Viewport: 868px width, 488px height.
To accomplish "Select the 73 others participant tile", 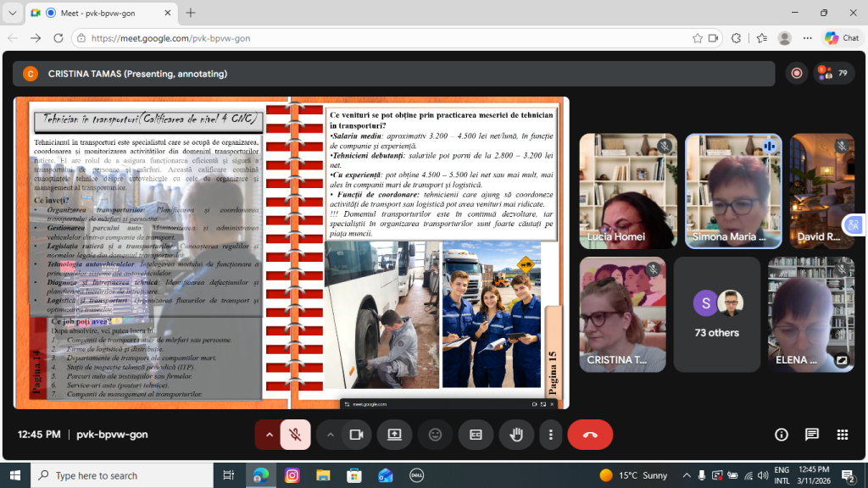I will tap(716, 314).
